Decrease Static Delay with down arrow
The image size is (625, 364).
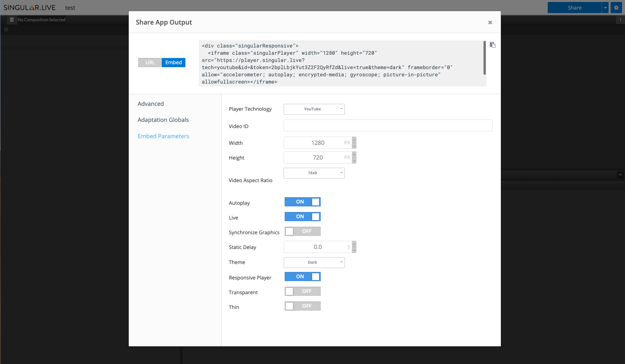point(354,250)
